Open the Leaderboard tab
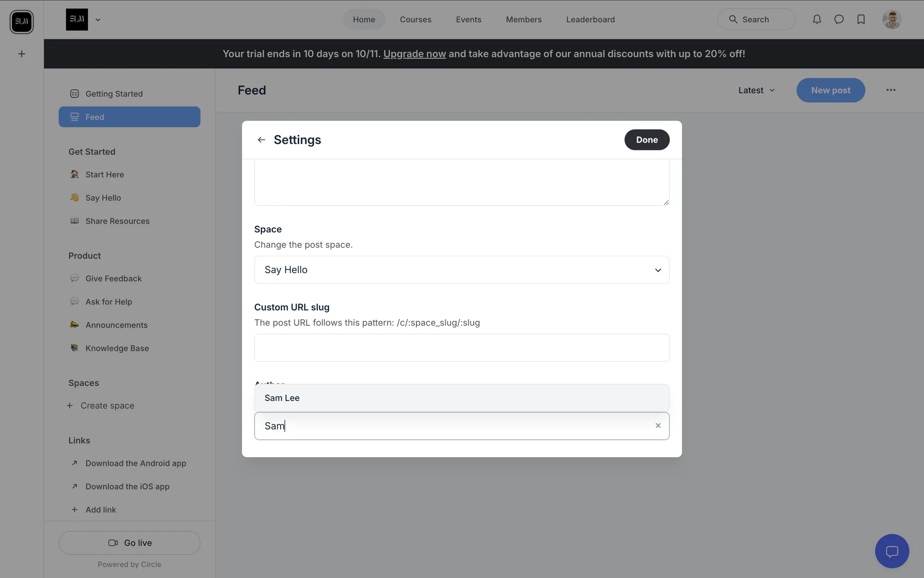The height and width of the screenshot is (578, 924). [x=590, y=20]
